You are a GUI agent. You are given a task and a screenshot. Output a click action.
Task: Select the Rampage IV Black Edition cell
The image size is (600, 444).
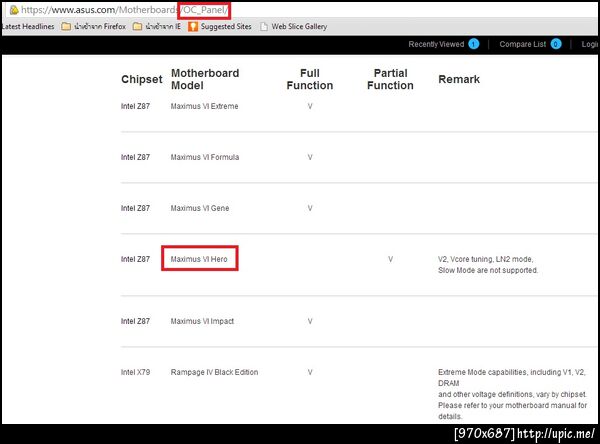tap(214, 372)
